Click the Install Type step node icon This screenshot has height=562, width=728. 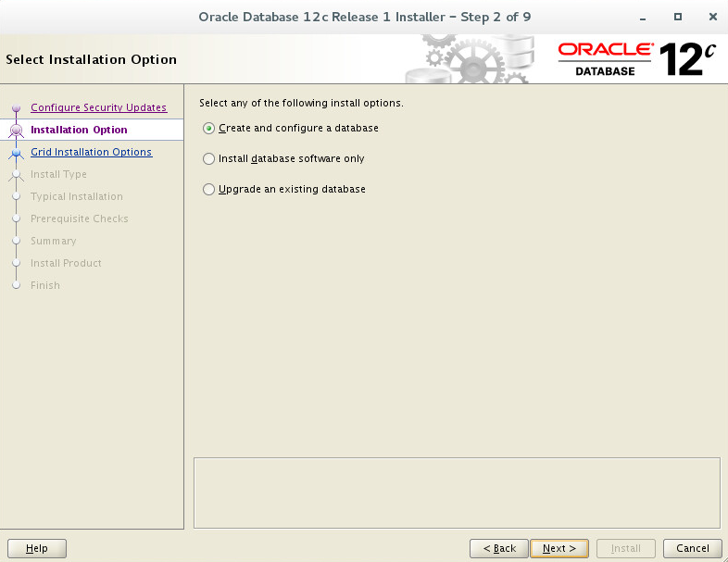[17, 174]
